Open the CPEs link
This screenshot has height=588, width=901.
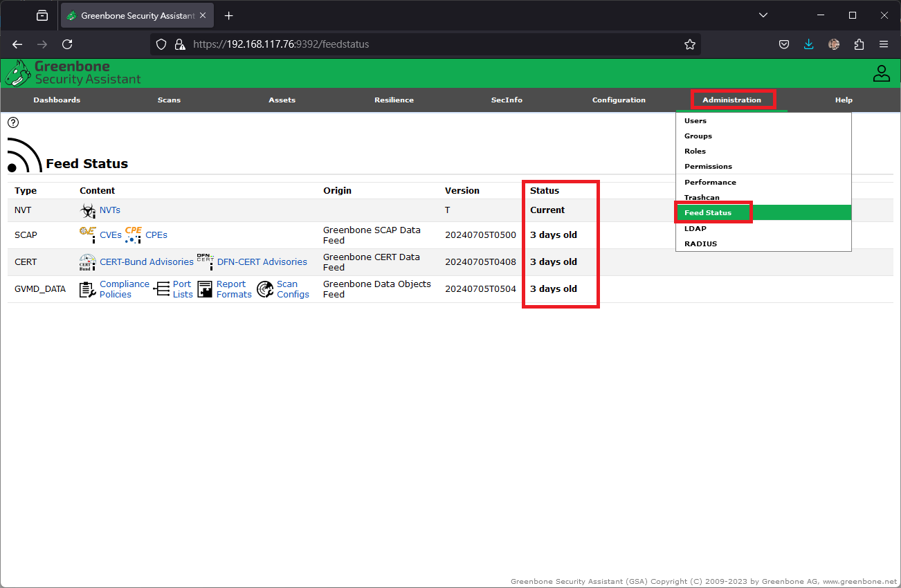click(156, 235)
